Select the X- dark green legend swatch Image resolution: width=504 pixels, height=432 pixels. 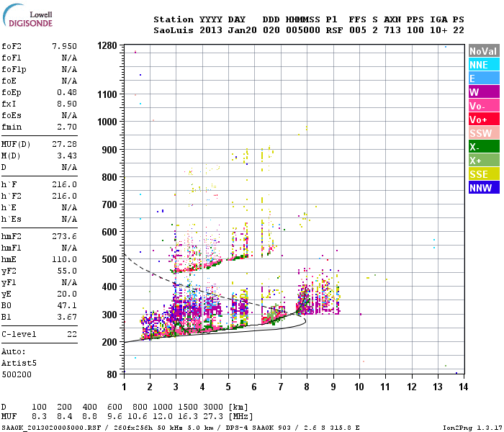coord(484,147)
